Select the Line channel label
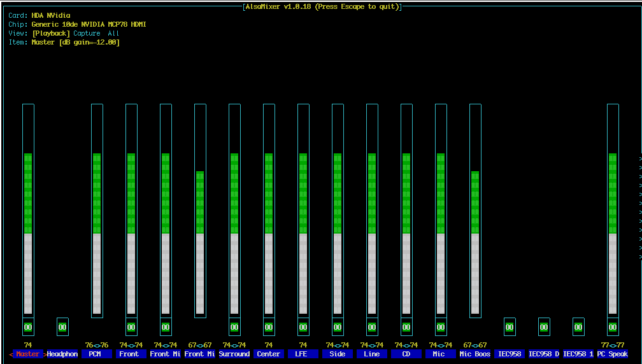Screen dimensions: 642x364 (x=372, y=354)
